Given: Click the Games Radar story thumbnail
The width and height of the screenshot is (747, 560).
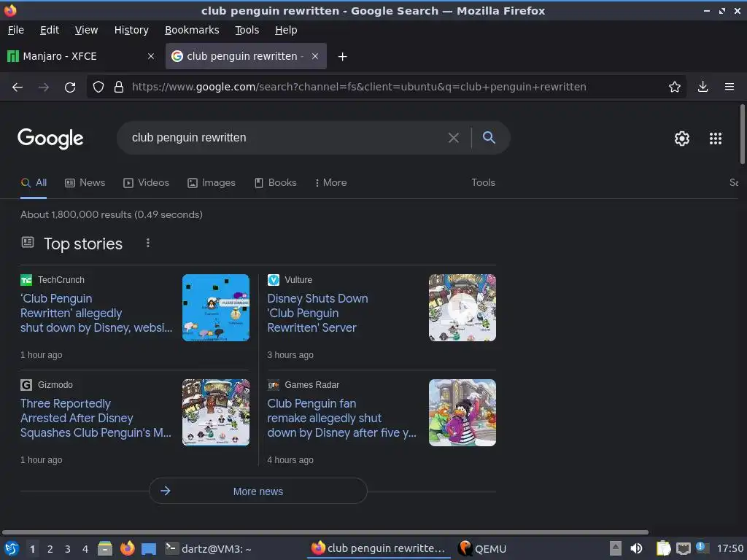Looking at the screenshot, I should point(462,413).
